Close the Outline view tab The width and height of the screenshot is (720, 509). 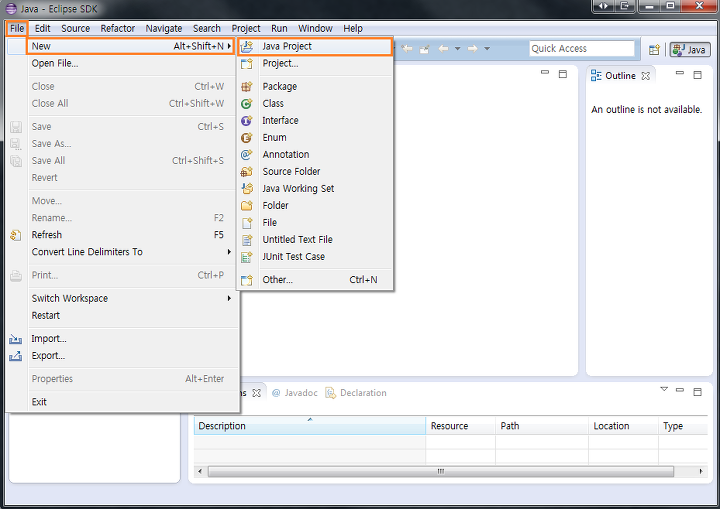click(x=646, y=76)
